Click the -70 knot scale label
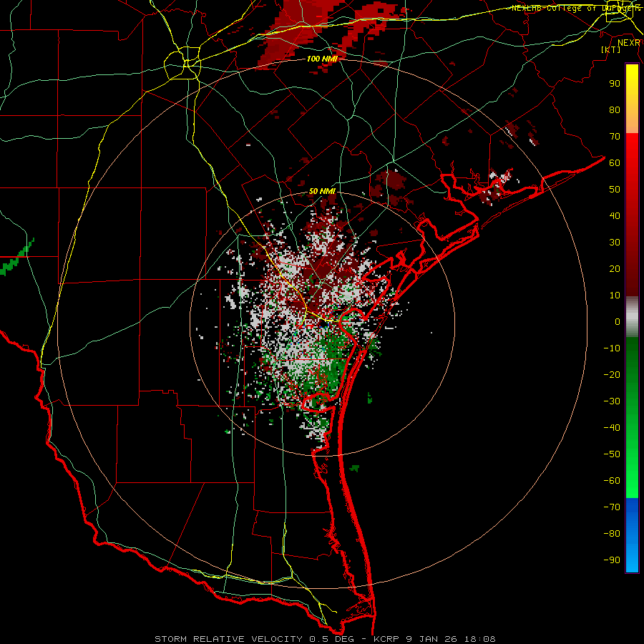The width and height of the screenshot is (644, 644). coord(612,507)
